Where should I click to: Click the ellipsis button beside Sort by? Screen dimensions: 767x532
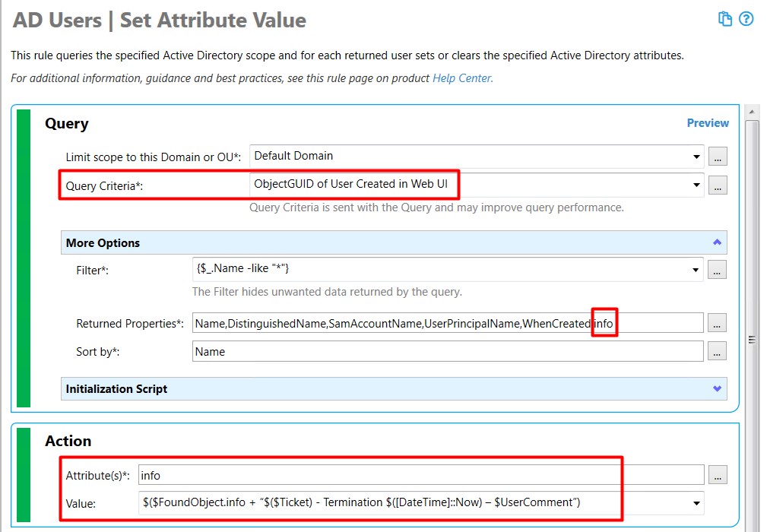717,351
